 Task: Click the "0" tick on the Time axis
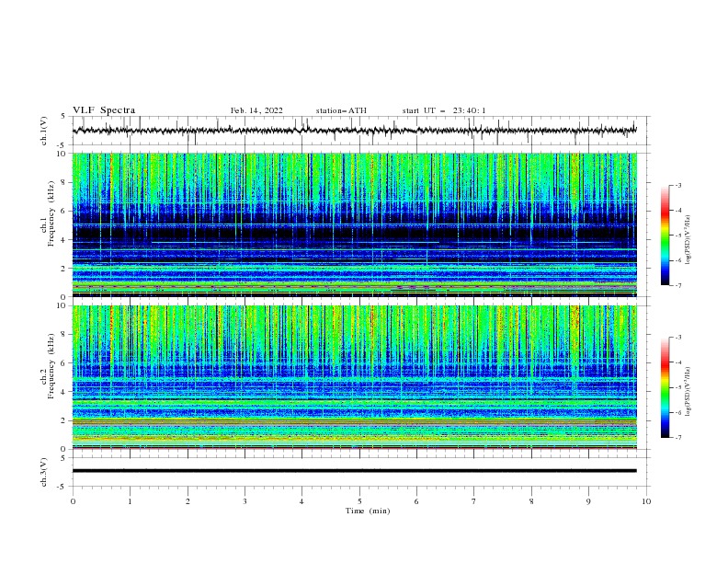tap(73, 501)
